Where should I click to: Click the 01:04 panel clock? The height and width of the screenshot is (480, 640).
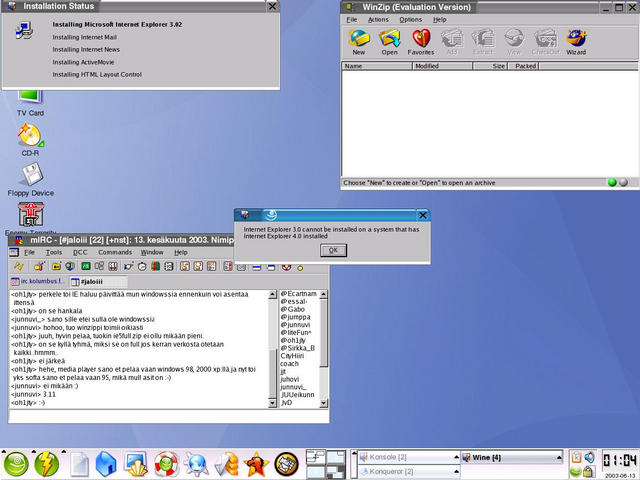[x=619, y=461]
